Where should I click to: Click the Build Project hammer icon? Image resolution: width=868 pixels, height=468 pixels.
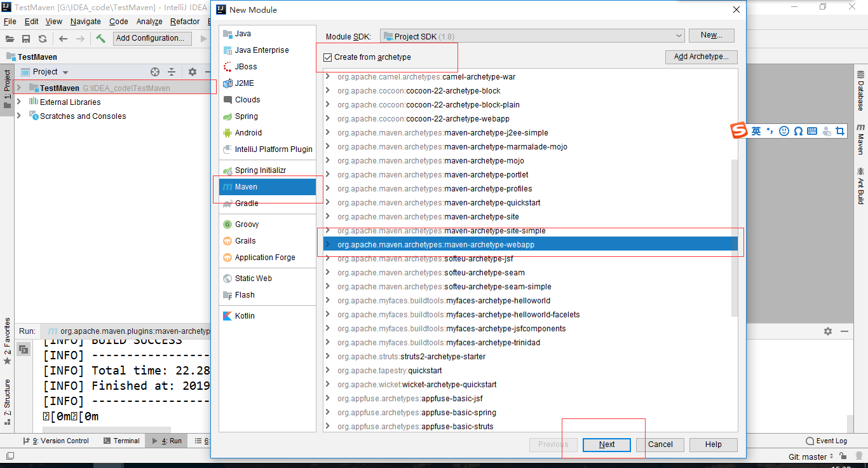click(x=100, y=38)
